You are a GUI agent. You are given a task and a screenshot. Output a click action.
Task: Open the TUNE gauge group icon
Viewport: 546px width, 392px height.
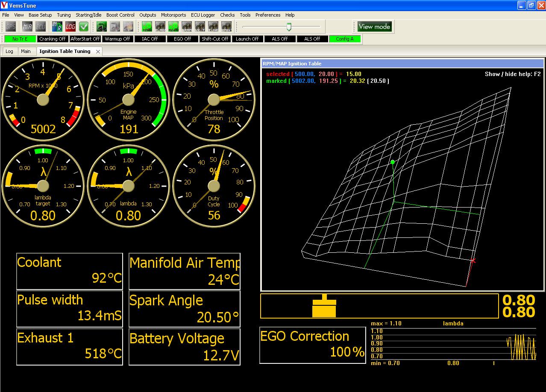(213, 26)
